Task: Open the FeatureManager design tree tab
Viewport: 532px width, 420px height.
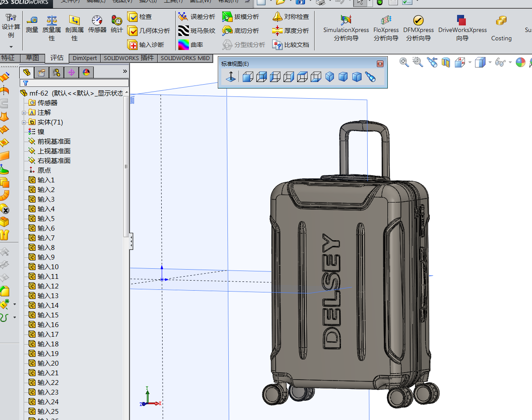Action: pos(27,72)
